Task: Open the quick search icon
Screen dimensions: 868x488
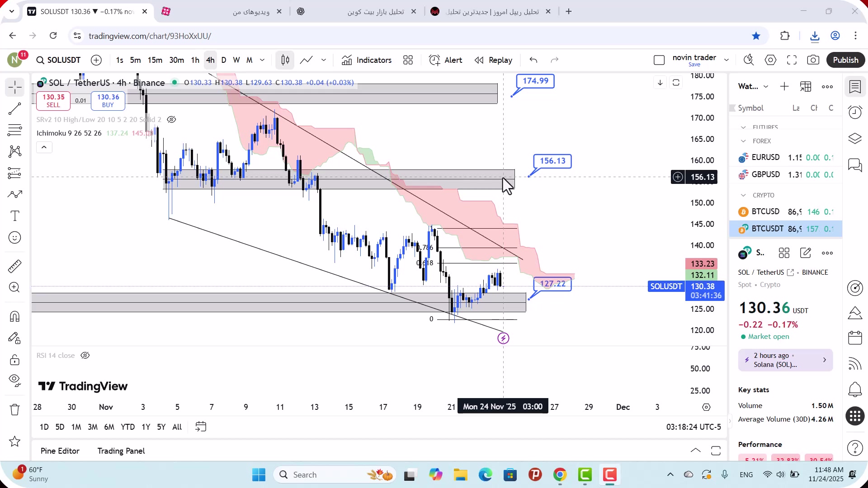Action: (749, 60)
